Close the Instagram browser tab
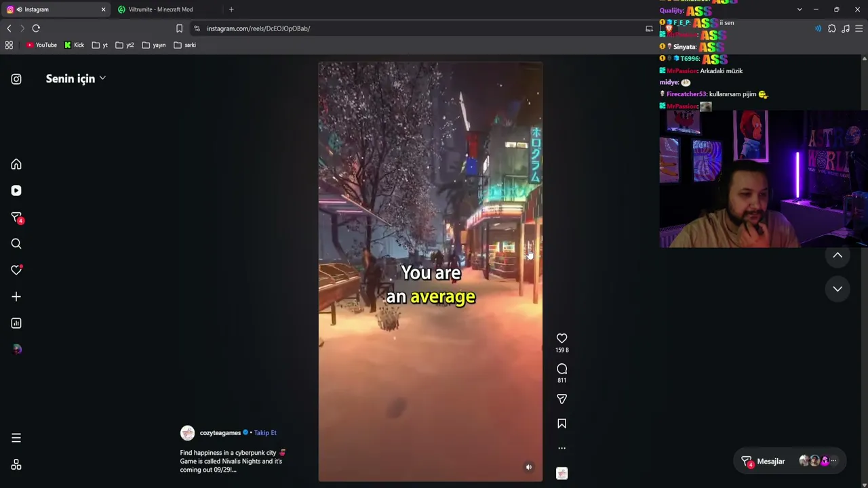 coord(103,9)
